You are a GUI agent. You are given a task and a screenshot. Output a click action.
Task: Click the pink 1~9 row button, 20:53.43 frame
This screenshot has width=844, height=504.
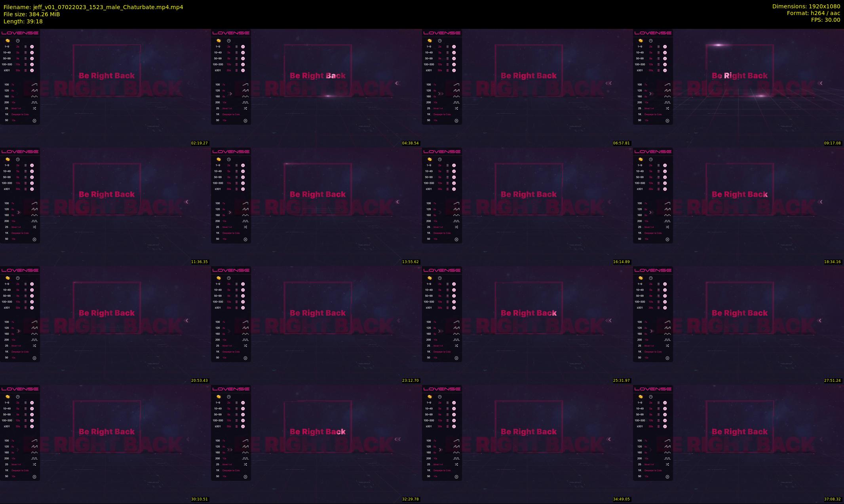pyautogui.click(x=32, y=284)
